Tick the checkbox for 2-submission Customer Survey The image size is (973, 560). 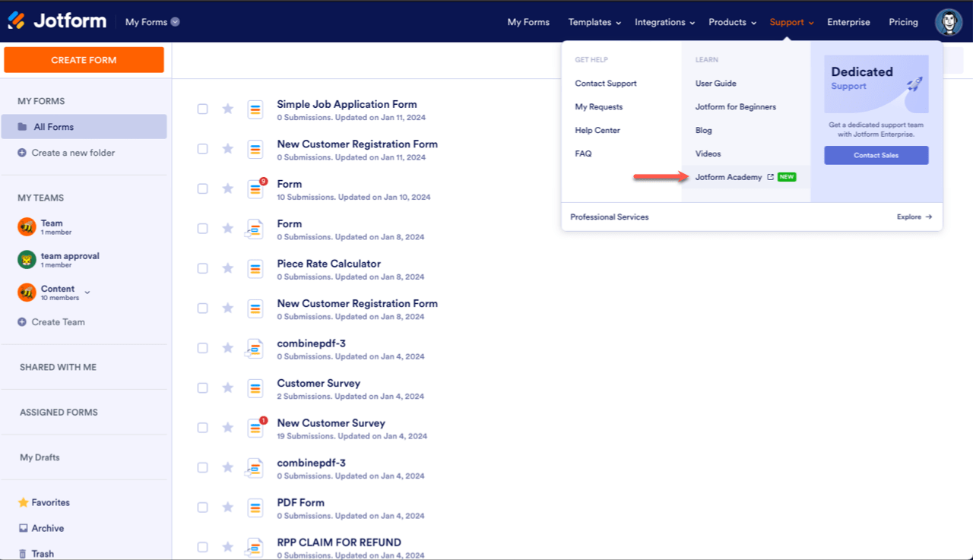coord(203,388)
